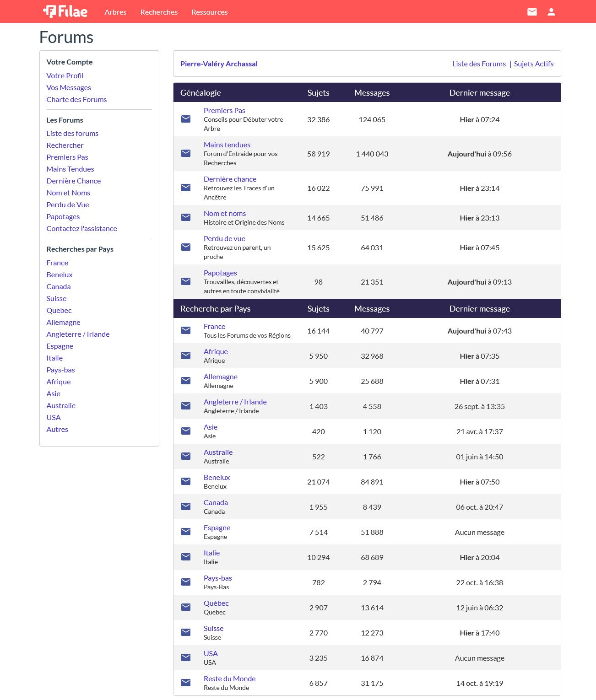Click the envelope icon beside France forum
This screenshot has height=700, width=596.
click(185, 330)
